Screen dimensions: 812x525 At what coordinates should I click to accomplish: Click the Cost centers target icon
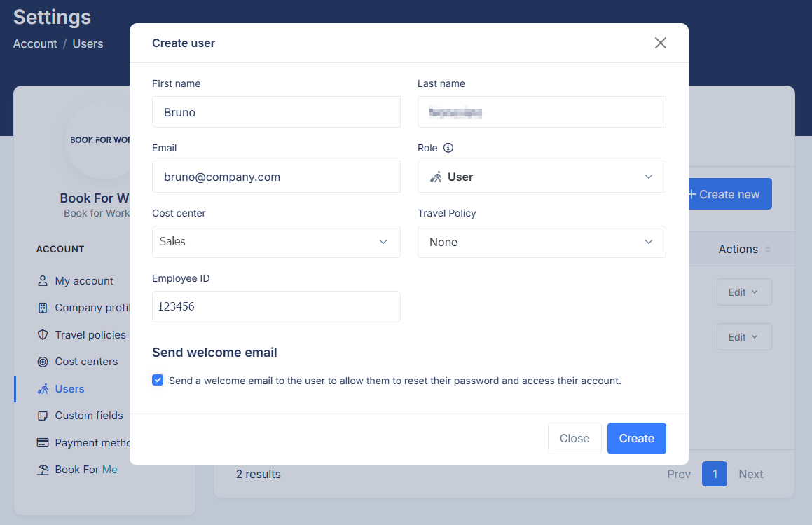tap(43, 362)
